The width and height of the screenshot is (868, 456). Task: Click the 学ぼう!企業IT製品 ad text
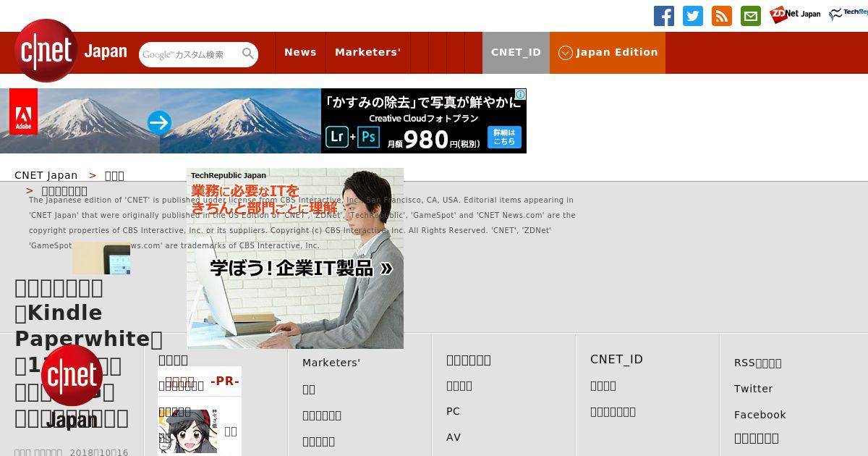pos(302,268)
